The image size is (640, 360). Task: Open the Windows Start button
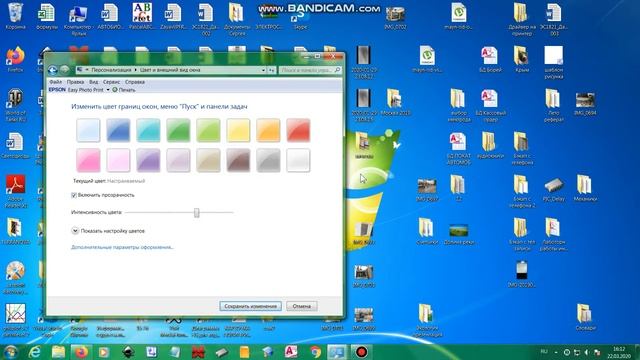(11, 352)
